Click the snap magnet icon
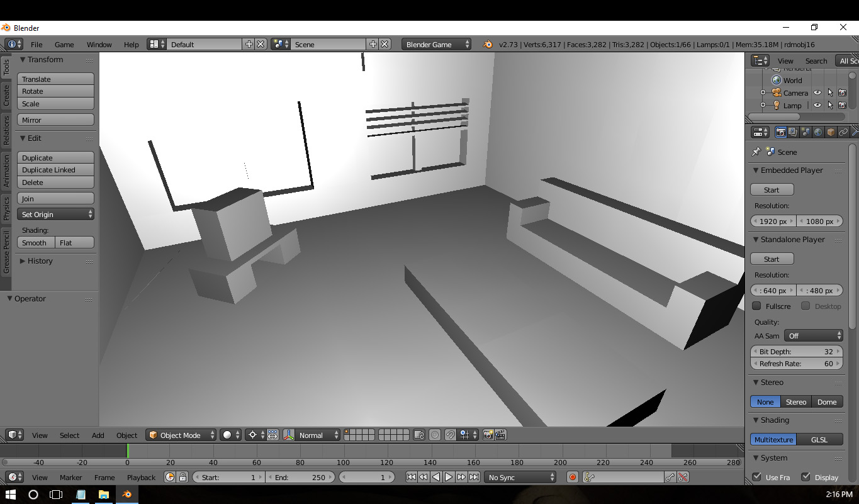 (450, 435)
